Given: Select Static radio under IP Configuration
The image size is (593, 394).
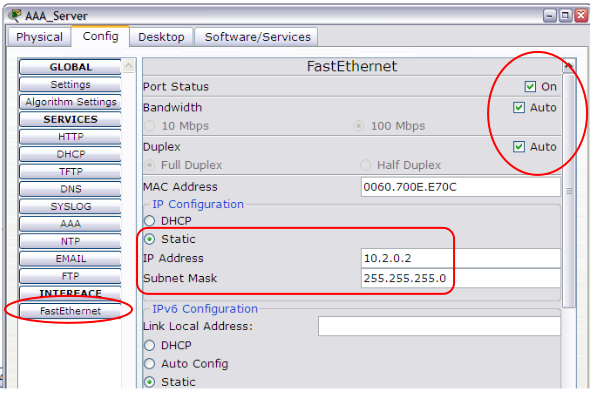Looking at the screenshot, I should click(150, 239).
